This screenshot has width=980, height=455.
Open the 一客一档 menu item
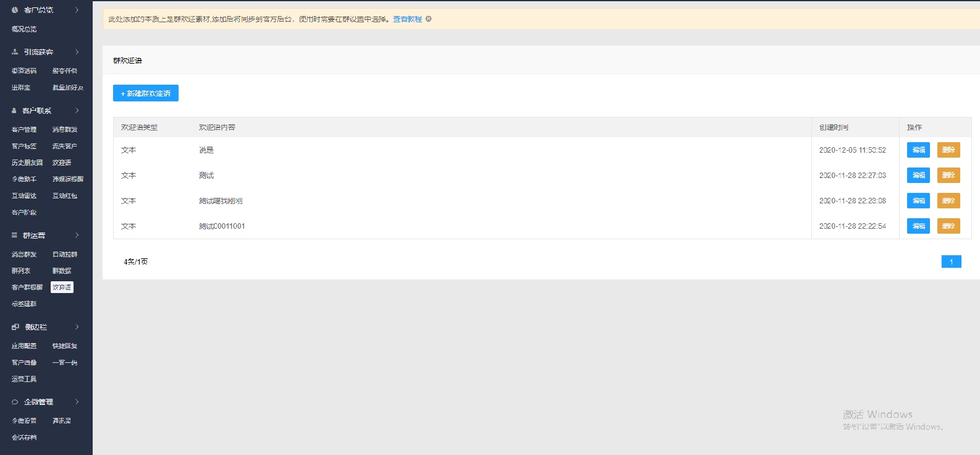[x=65, y=363]
